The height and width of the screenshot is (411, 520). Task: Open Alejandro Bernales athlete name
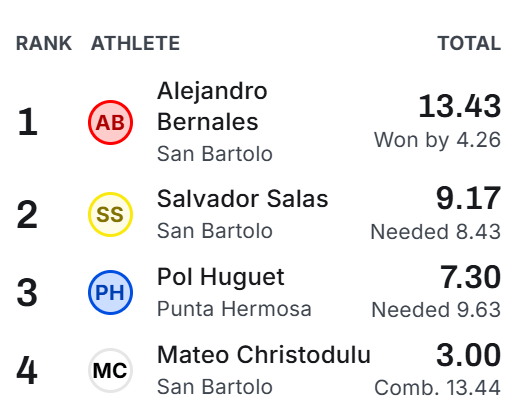coord(212,106)
